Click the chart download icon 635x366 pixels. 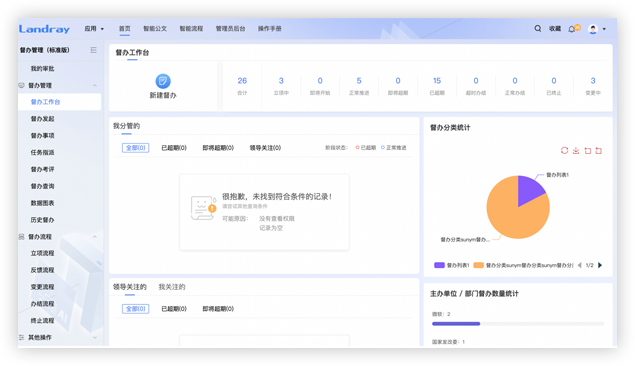[x=576, y=151]
